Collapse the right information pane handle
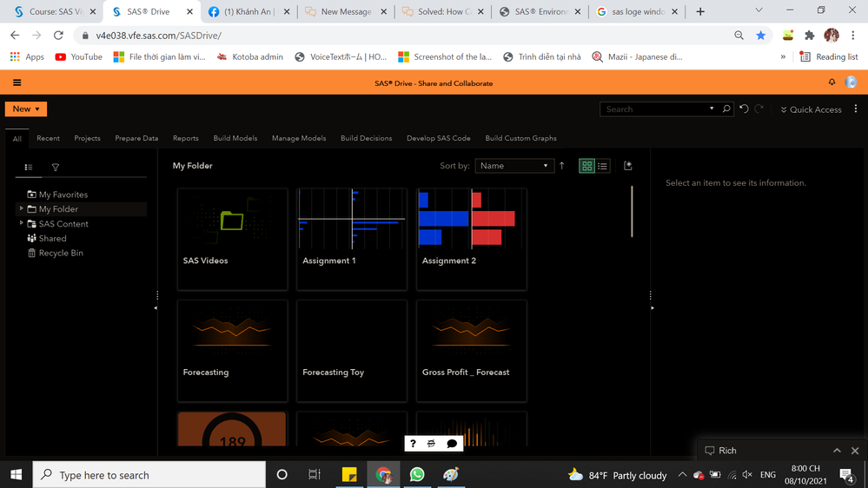868x488 pixels. point(653,307)
